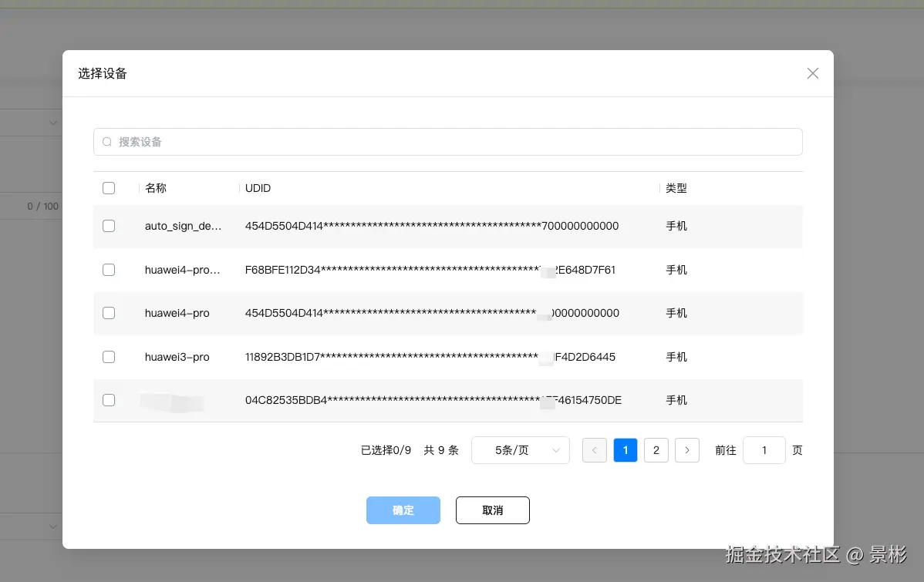
Task: Click inside the 搜索设备 search field
Action: pos(309,142)
